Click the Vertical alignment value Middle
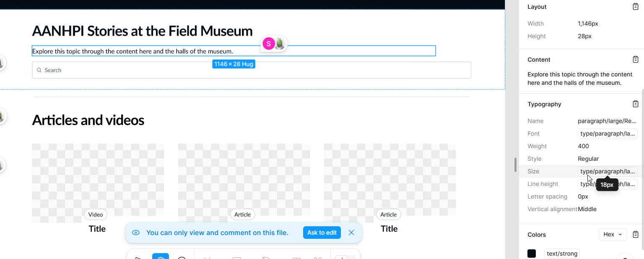Image resolution: width=644 pixels, height=259 pixels. [x=587, y=209]
